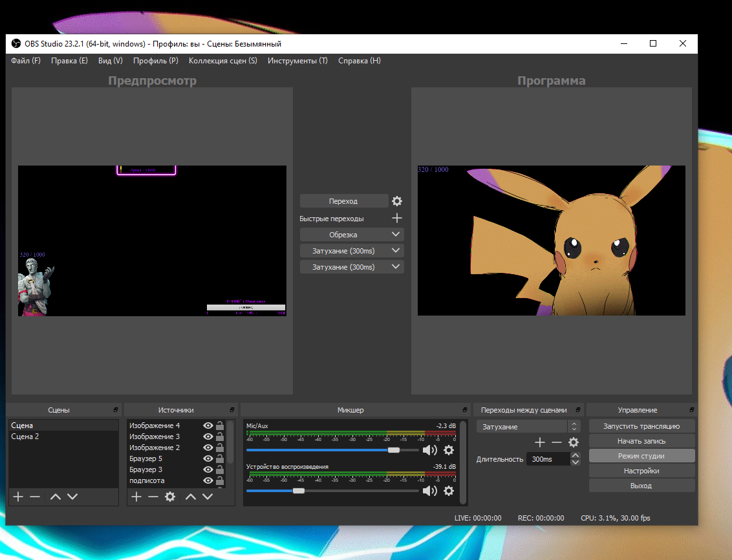Undock the Микшер panel
The image size is (732, 560).
tap(464, 410)
